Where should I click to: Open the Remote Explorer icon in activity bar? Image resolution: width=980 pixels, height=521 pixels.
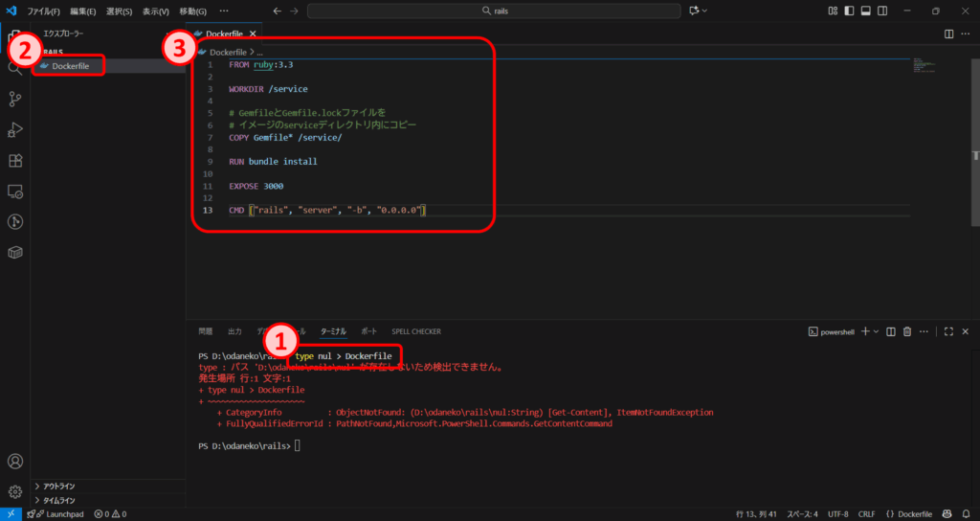[x=14, y=191]
